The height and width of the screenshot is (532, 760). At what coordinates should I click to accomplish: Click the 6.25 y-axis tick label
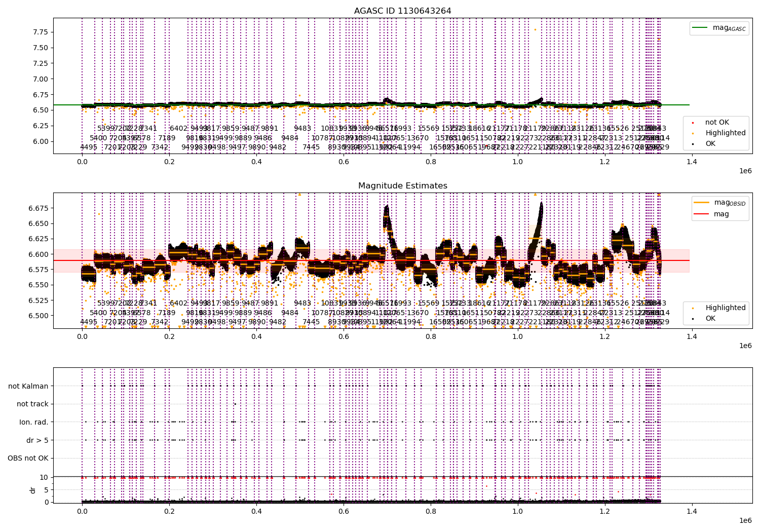coord(41,126)
